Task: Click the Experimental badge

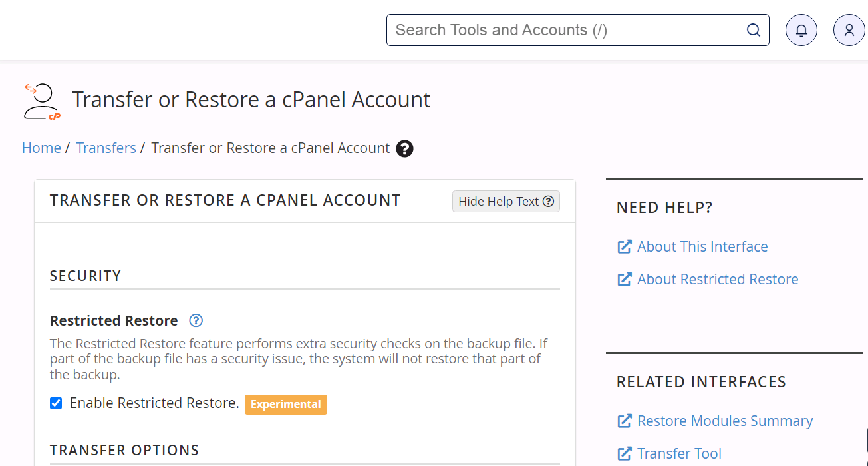Action: 286,404
